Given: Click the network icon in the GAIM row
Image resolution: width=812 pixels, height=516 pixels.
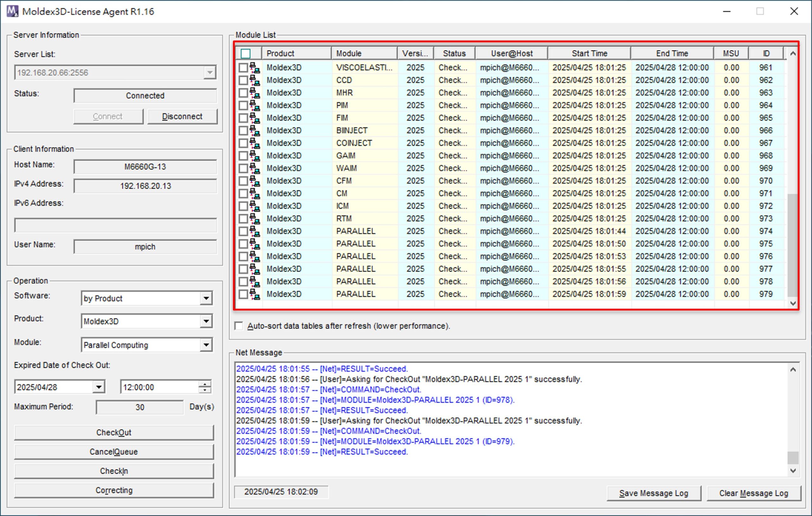Looking at the screenshot, I should coord(255,156).
